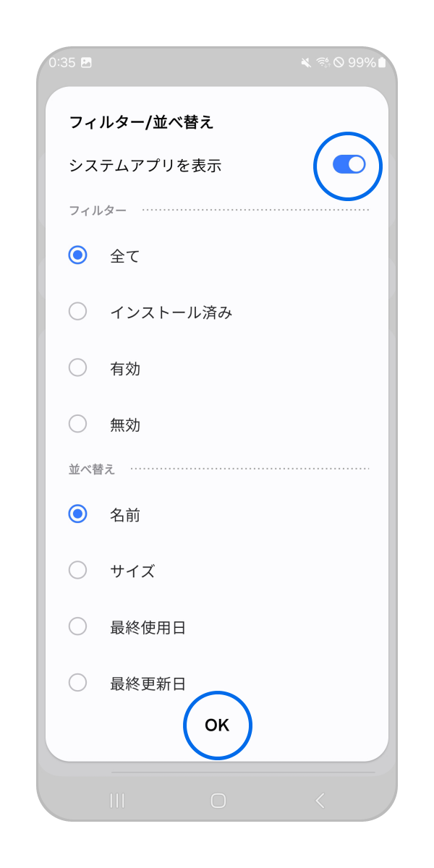The width and height of the screenshot is (434, 868).
Task: Disable the システムアプリを表示 toggle
Action: tap(348, 166)
